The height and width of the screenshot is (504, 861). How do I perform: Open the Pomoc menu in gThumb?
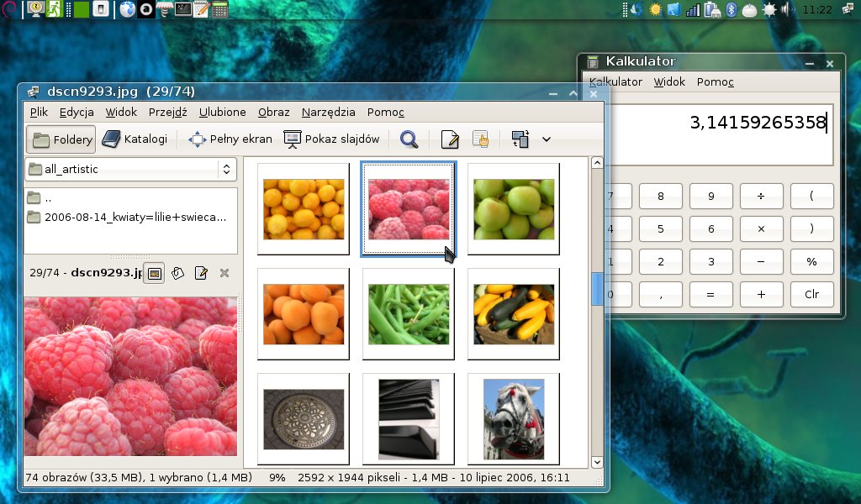pos(385,113)
